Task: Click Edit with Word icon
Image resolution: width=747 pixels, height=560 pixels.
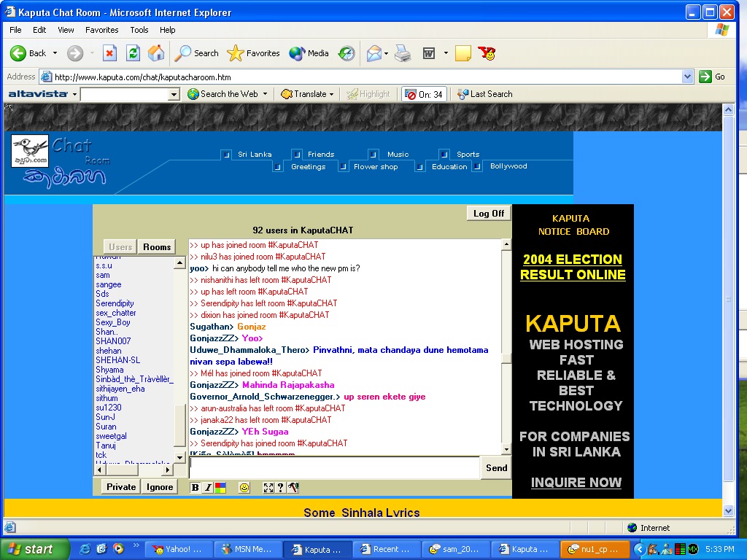Action: [429, 53]
